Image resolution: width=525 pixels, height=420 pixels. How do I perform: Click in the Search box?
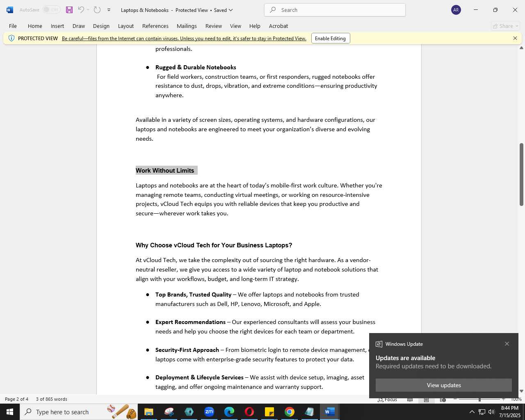point(335,10)
